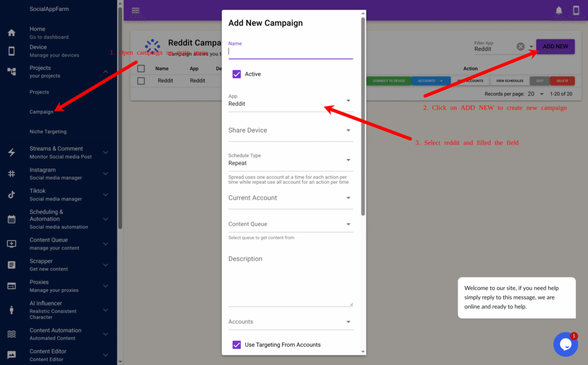Image resolution: width=588 pixels, height=365 pixels.
Task: Expand the Share Device dropdown
Action: pyautogui.click(x=290, y=130)
